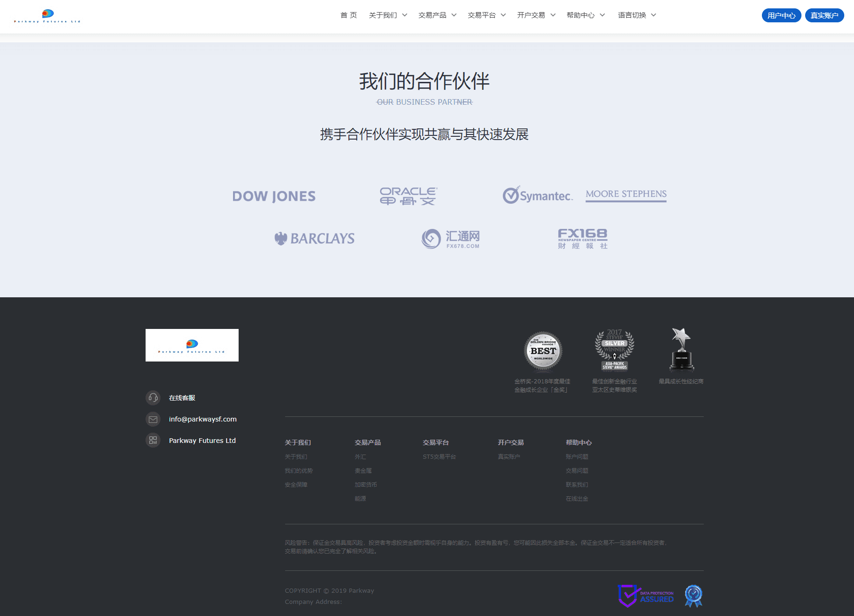Click the OUR BUSINESS PARTNER subtitle
Viewport: 854px width, 616px height.
click(425, 102)
